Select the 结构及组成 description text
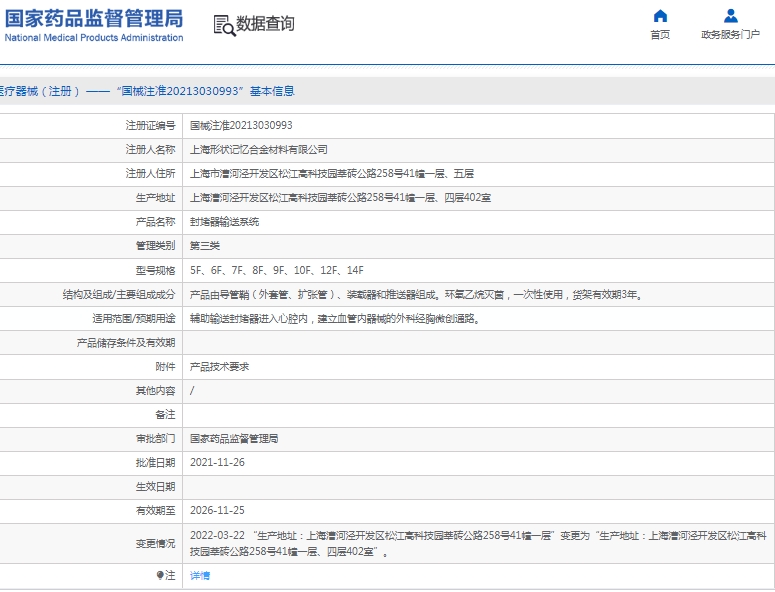The height and width of the screenshot is (592, 775). (416, 295)
